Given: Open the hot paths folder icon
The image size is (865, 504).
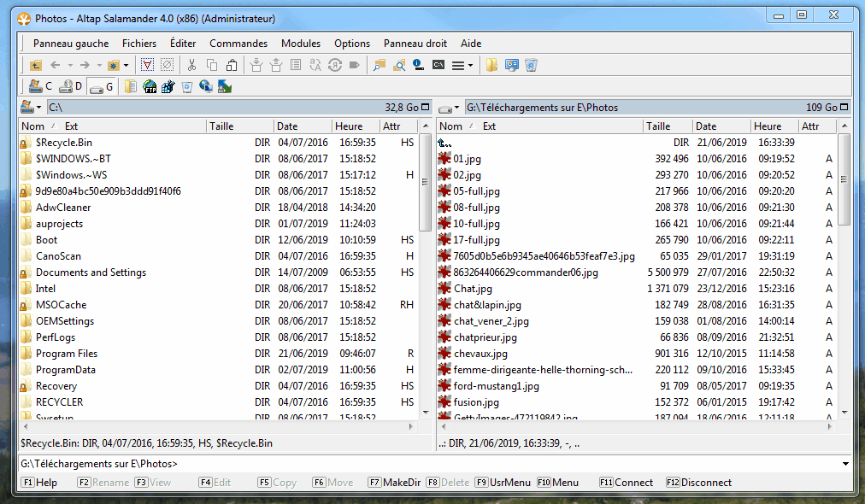Looking at the screenshot, I should tap(114, 65).
